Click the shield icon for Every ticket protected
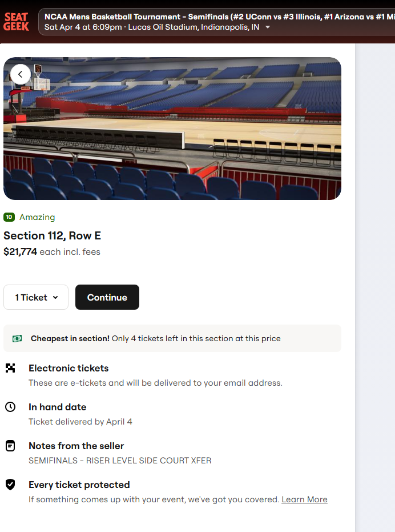This screenshot has width=395, height=532. (10, 485)
